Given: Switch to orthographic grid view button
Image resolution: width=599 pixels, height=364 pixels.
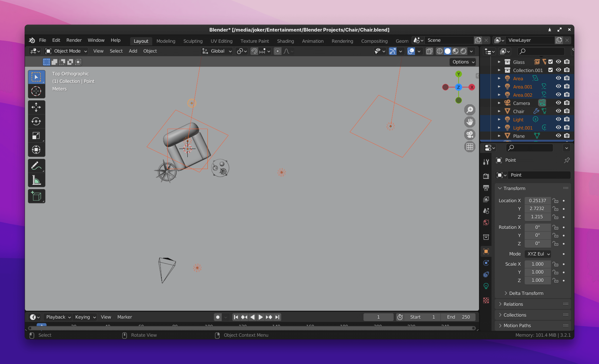Looking at the screenshot, I should pyautogui.click(x=470, y=147).
